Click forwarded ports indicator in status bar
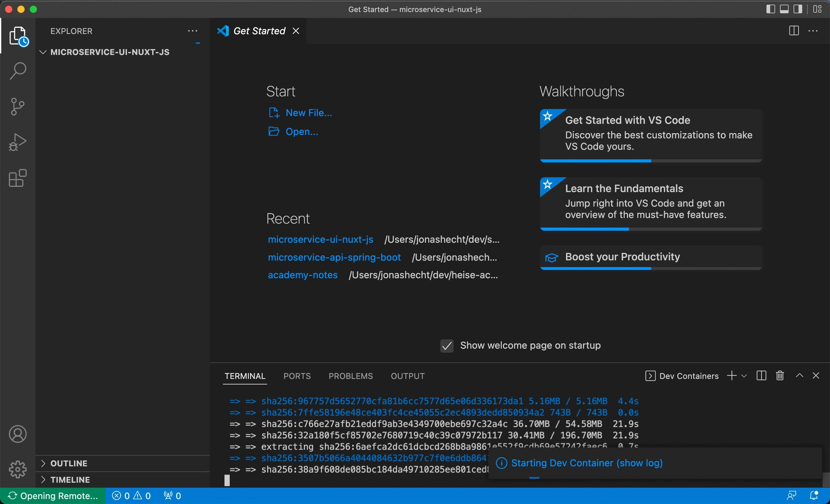Viewport: 830px width, 504px height. 172,496
